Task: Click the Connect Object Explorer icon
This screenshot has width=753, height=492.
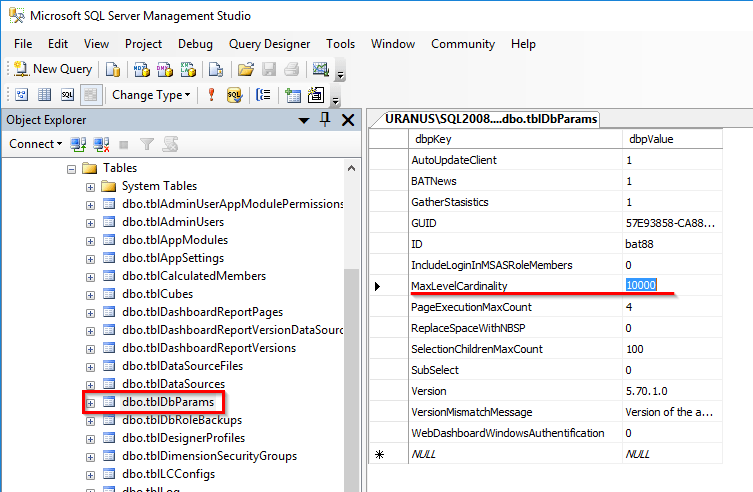Action: (78, 144)
